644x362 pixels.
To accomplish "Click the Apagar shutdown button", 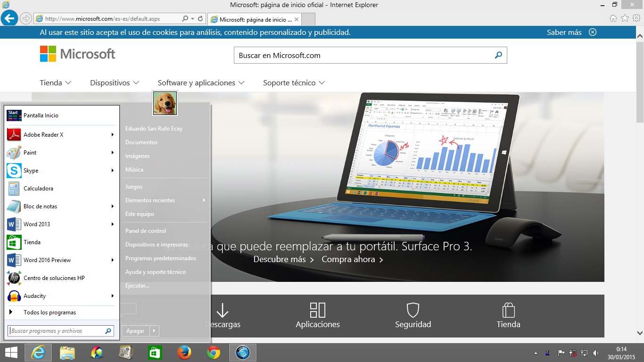I will [136, 331].
